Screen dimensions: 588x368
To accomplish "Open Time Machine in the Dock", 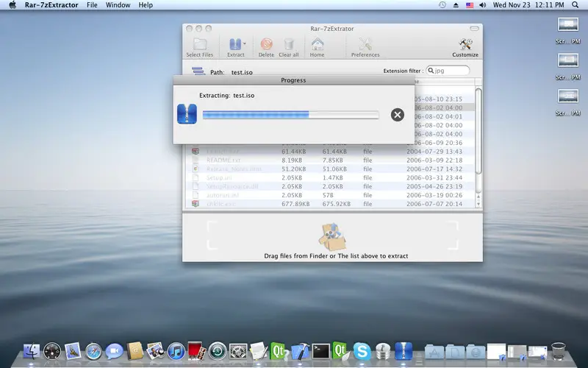I will (218, 352).
